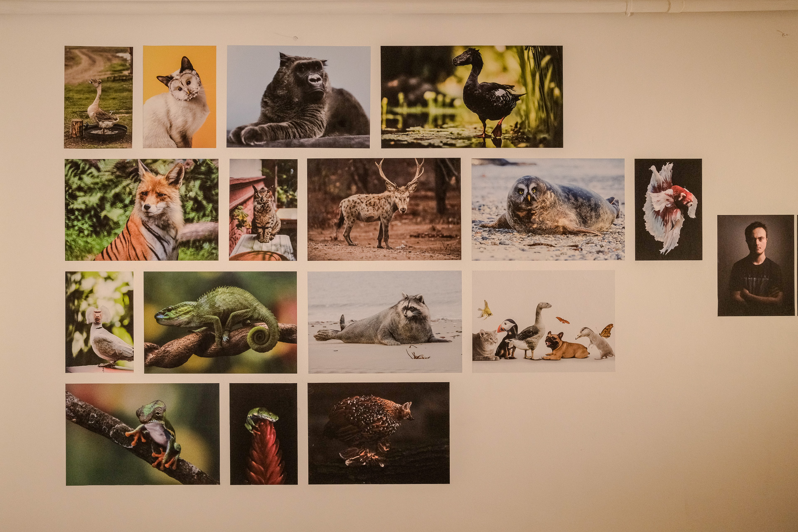Image resolution: width=798 pixels, height=532 pixels.
Task: Select the group of mixed animals photo
Action: point(543,321)
